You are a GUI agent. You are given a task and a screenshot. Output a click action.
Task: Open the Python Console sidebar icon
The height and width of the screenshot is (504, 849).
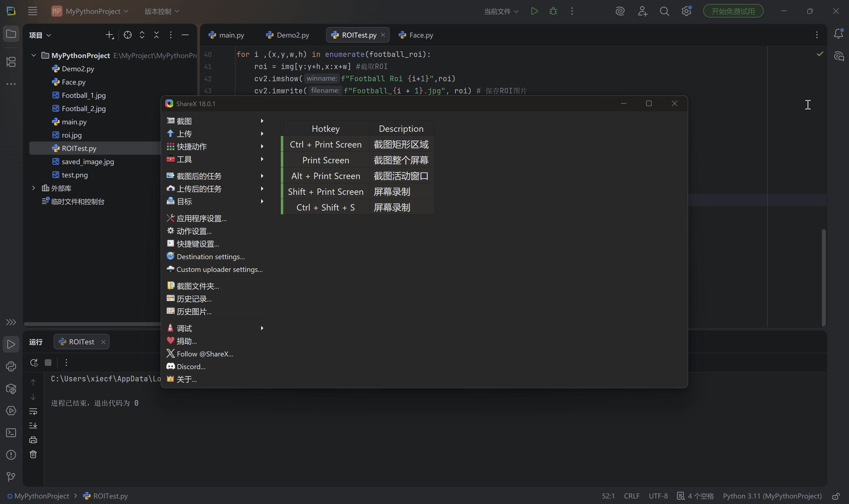[x=11, y=366]
